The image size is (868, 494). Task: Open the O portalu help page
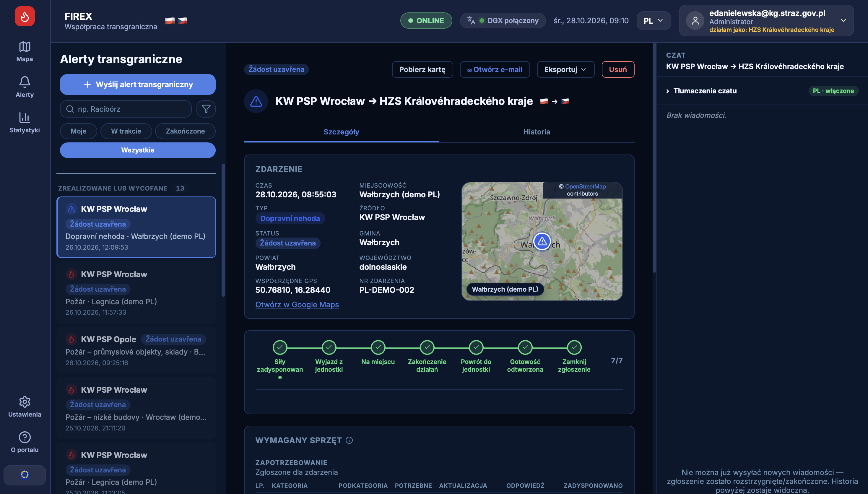[25, 442]
